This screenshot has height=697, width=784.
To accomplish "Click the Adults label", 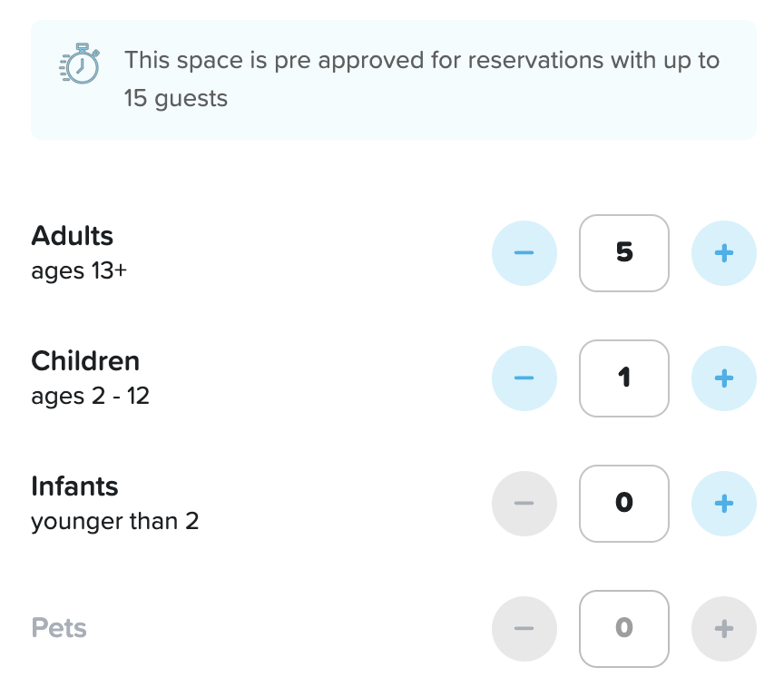I will pos(73,236).
